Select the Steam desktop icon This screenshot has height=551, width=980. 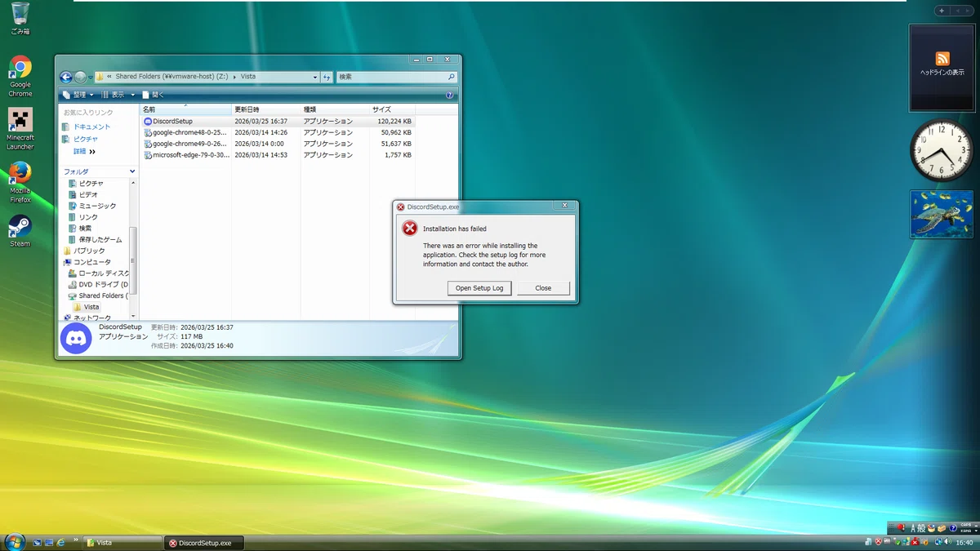(20, 231)
